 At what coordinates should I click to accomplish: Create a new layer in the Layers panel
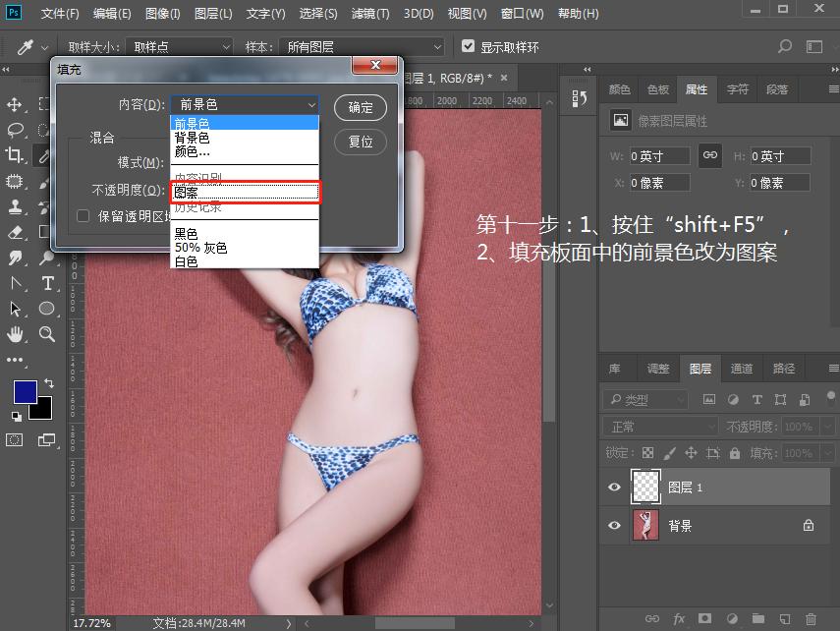pos(783,618)
